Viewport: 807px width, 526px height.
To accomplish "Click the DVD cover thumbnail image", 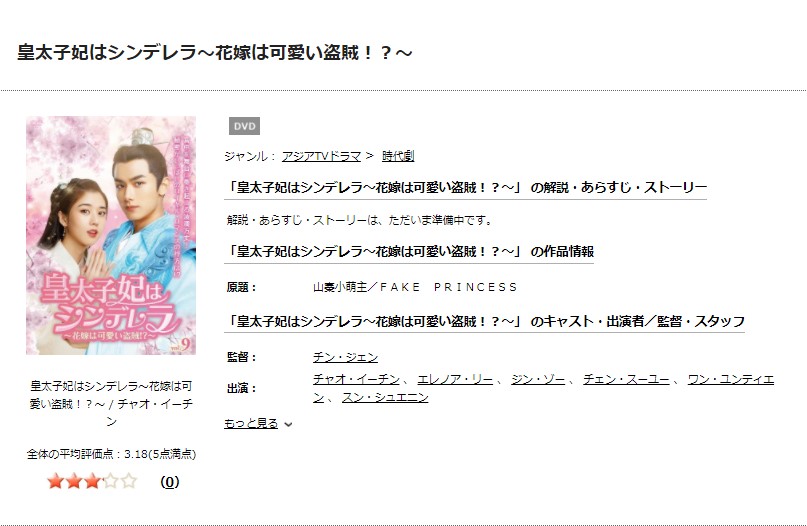I will 111,235.
